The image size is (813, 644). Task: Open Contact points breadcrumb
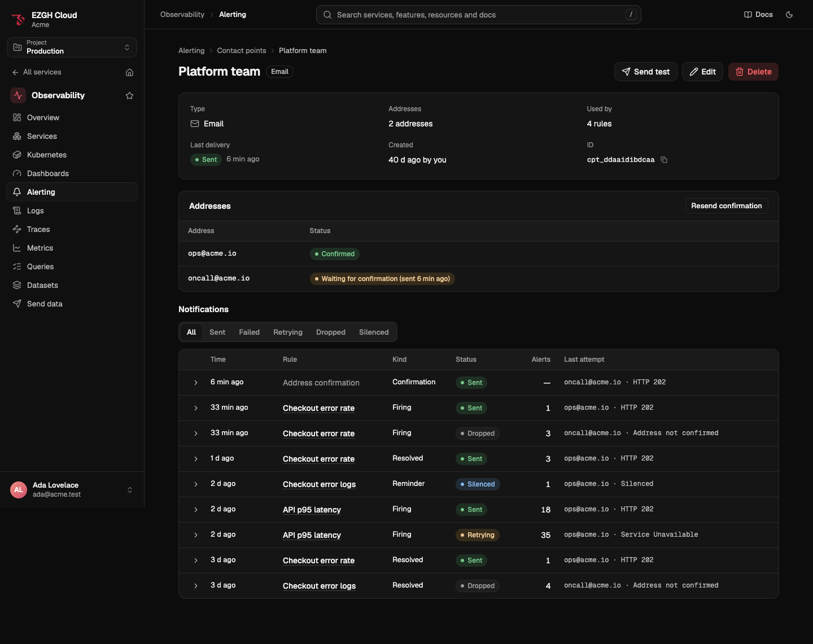[242, 51]
